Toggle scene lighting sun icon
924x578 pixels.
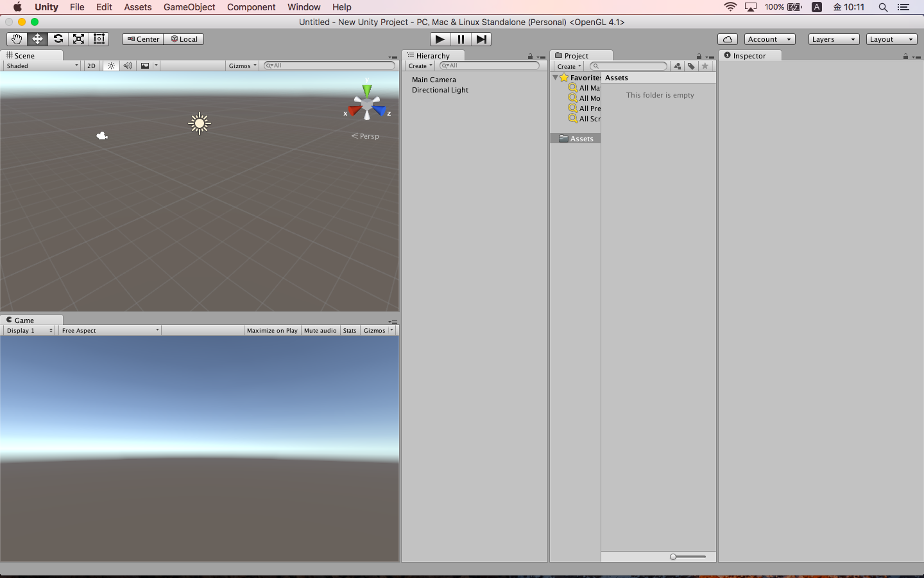coord(111,66)
